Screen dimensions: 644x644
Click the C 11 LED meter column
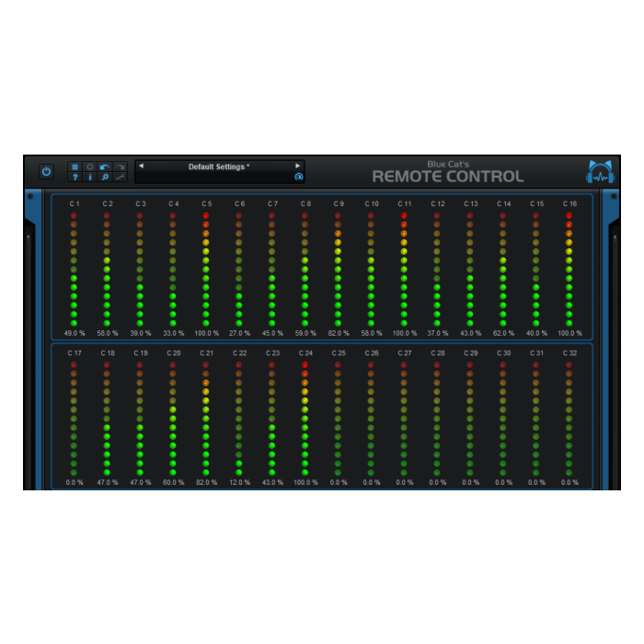404,270
